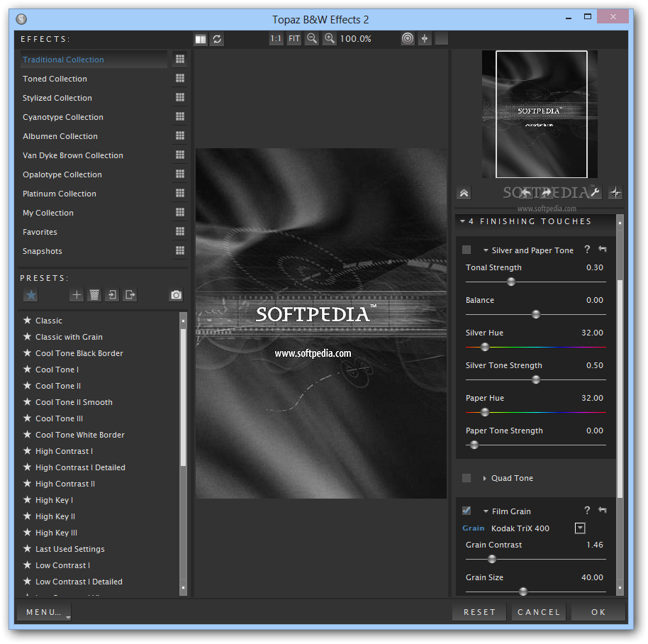This screenshot has height=644, width=648.
Task: Open grid view for Traditional Collection
Action: [x=180, y=59]
